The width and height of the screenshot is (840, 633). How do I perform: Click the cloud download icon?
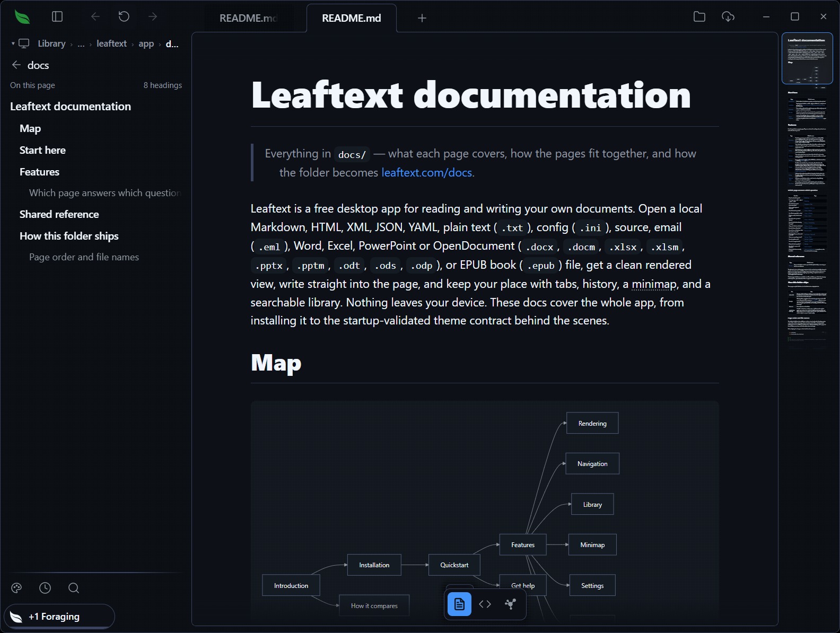(728, 17)
